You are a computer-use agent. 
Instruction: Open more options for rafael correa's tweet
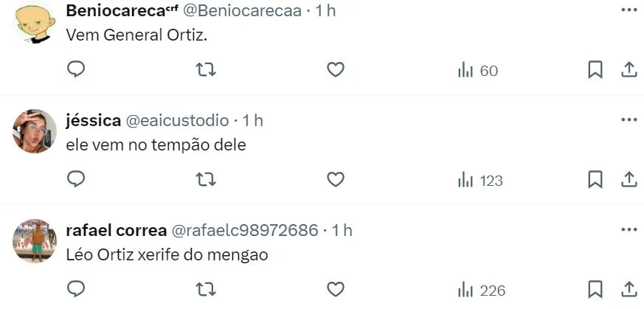click(x=629, y=230)
